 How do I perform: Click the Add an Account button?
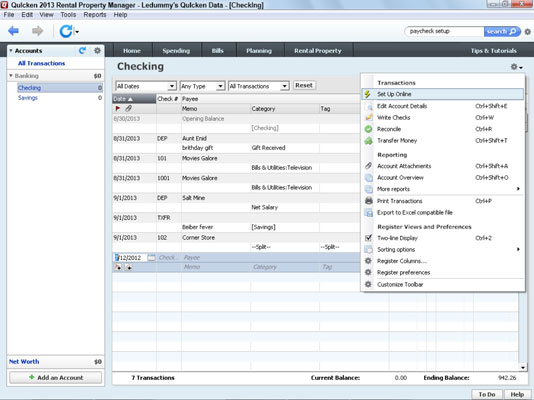(56, 378)
